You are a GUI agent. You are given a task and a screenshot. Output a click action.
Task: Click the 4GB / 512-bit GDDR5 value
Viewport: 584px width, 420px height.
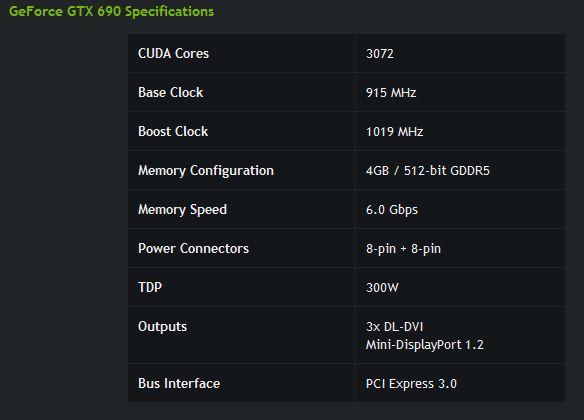click(x=428, y=171)
